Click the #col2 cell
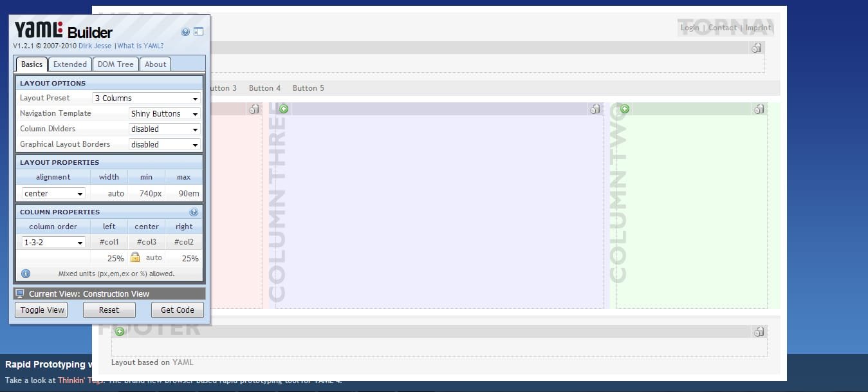The width and height of the screenshot is (868, 392). click(x=184, y=242)
